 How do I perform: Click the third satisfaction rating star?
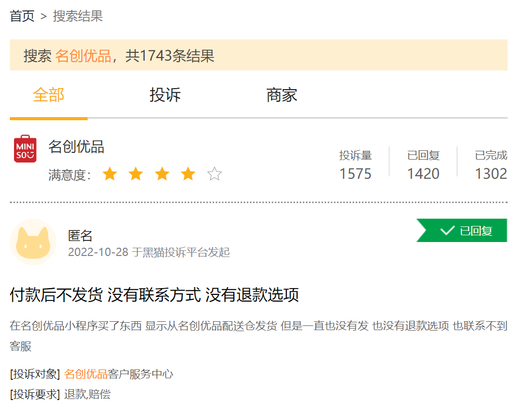click(x=162, y=174)
